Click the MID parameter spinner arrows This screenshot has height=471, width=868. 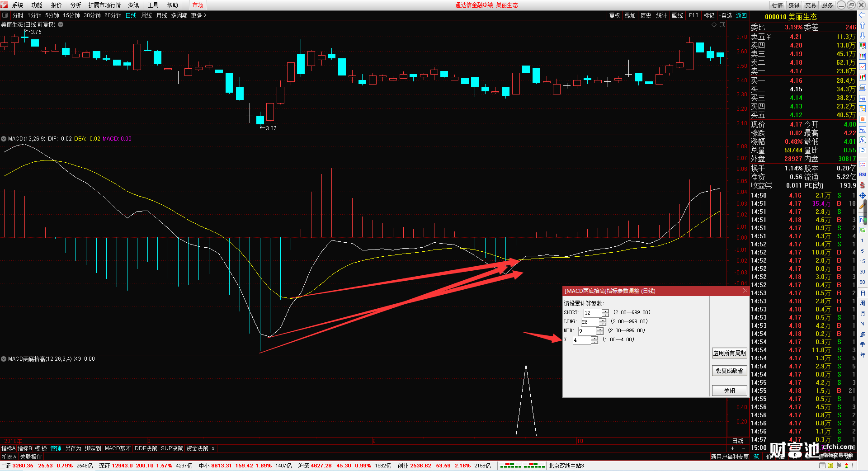point(600,331)
